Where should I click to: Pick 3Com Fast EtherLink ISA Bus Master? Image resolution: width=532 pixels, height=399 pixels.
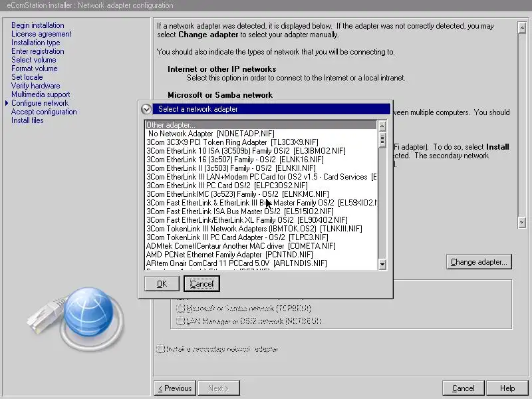coord(261,211)
